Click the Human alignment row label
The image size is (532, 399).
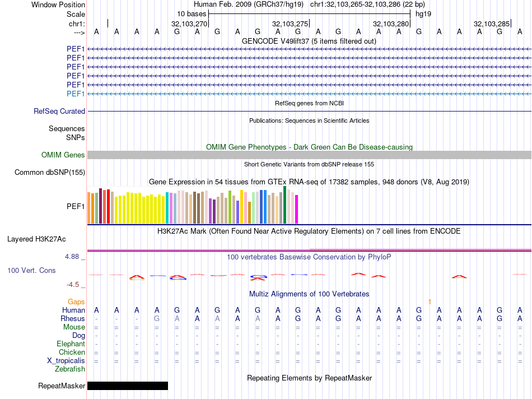[x=73, y=310]
